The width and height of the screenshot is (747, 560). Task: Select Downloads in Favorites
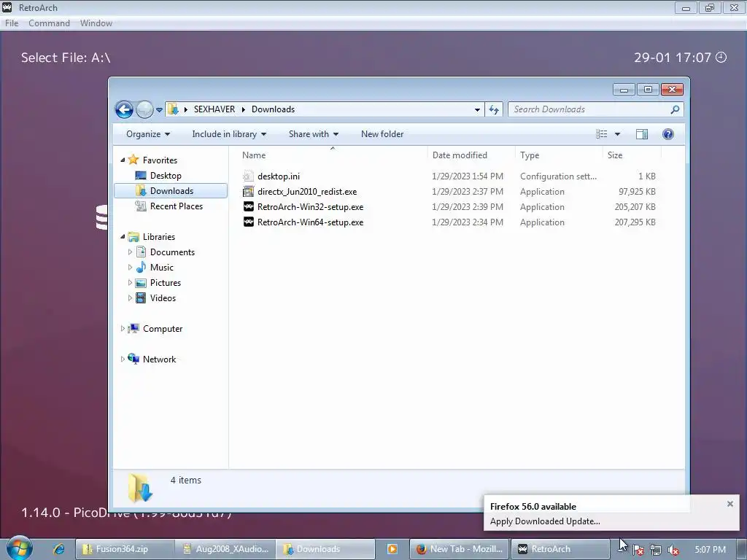coord(171,191)
